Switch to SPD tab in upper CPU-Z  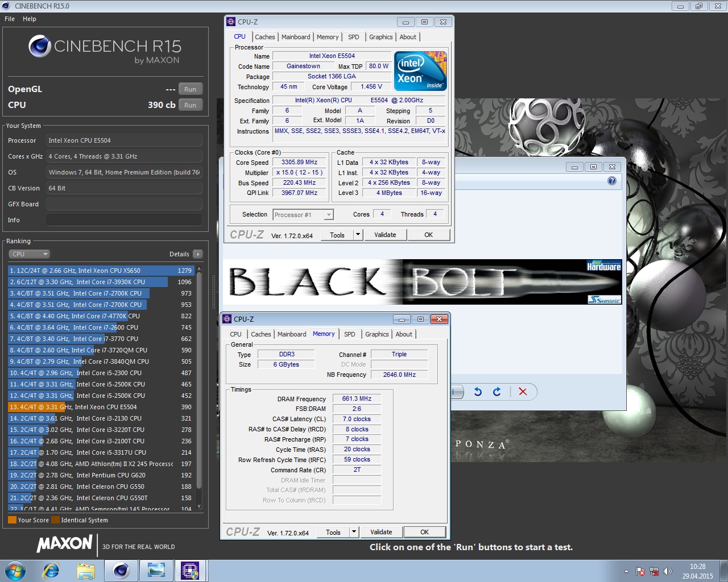354,37
